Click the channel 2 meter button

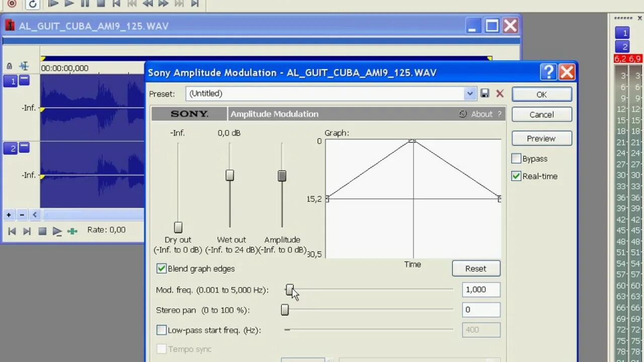pyautogui.click(x=622, y=47)
